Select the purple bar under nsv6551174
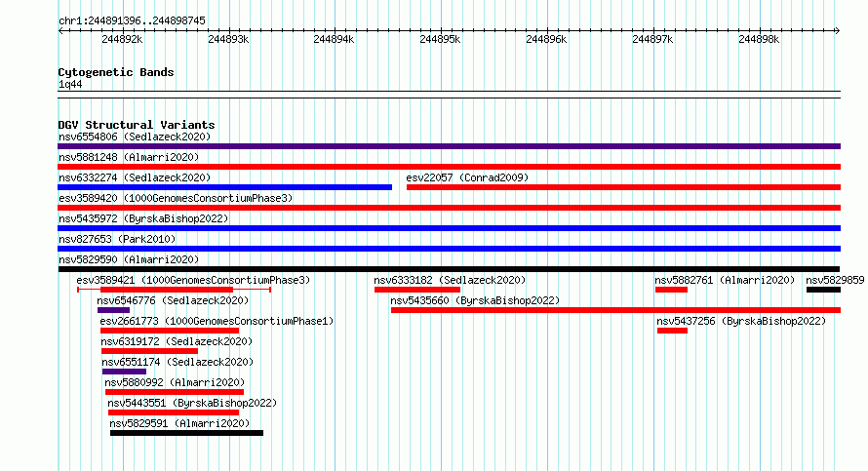868x471 pixels. [124, 372]
